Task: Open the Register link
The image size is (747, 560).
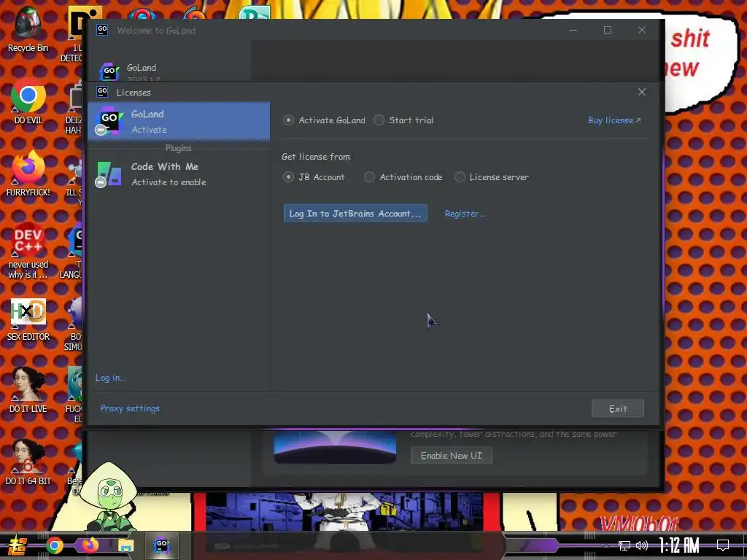Action: [x=465, y=214]
